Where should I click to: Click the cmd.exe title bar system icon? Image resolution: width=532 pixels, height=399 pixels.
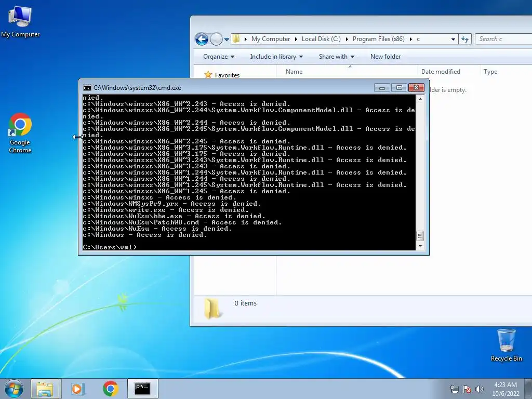pyautogui.click(x=87, y=88)
